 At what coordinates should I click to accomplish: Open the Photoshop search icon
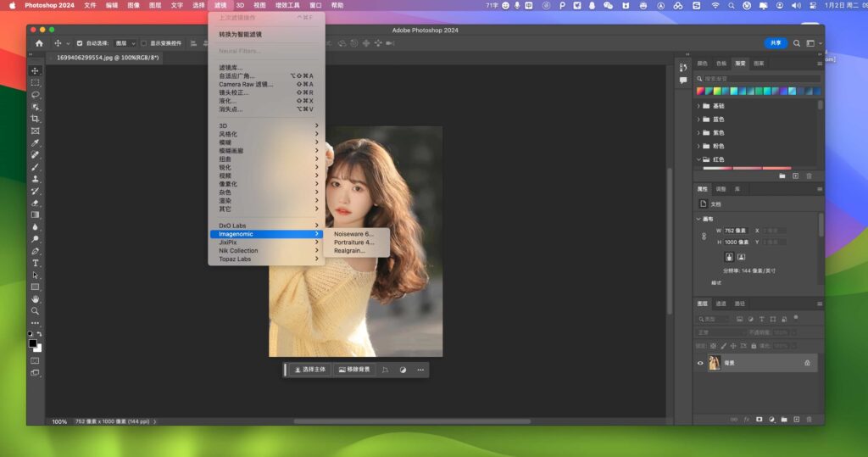tap(797, 43)
